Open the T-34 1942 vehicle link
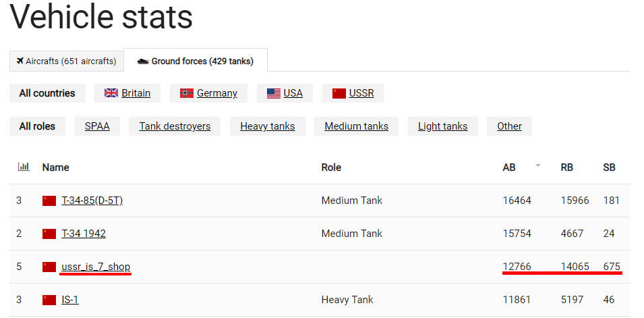The height and width of the screenshot is (318, 644). point(84,234)
